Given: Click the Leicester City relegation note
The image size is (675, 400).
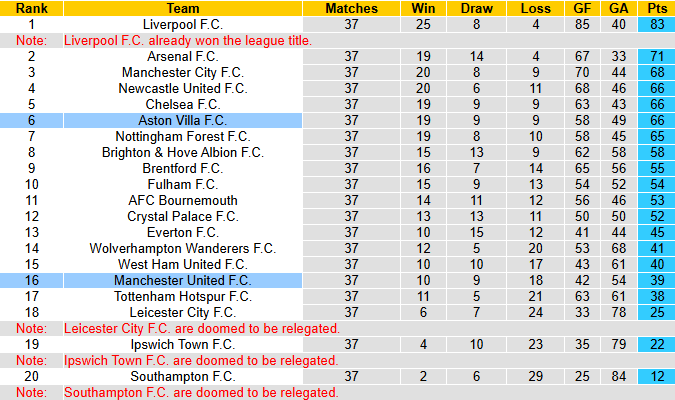Looking at the screenshot, I should pos(202,328).
